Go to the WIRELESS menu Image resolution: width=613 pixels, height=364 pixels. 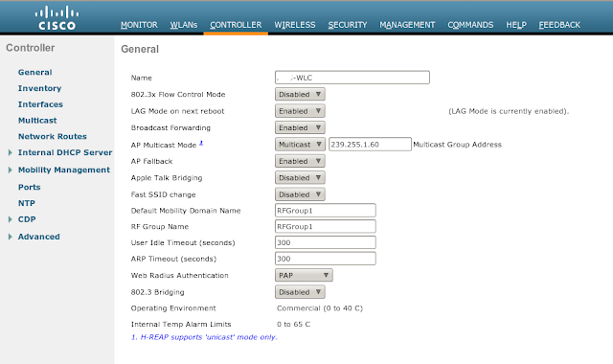[x=295, y=25]
